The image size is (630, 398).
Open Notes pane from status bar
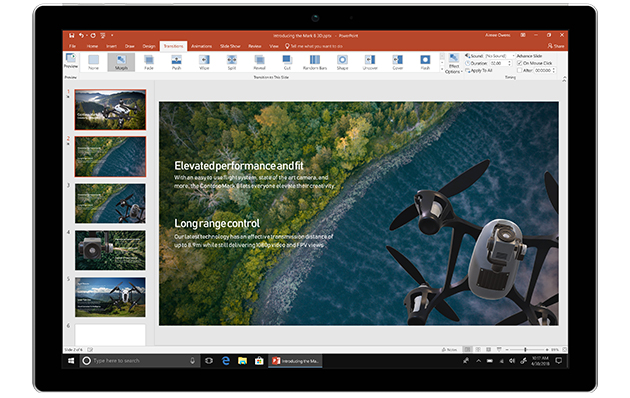pyautogui.click(x=449, y=350)
